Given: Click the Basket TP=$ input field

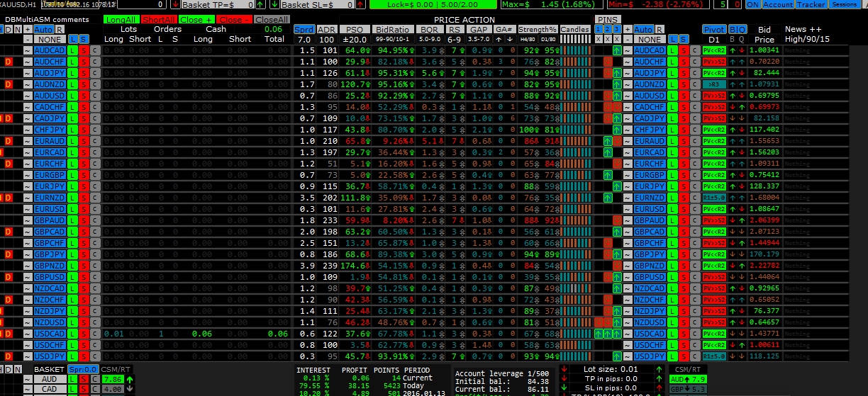Looking at the screenshot, I should (218, 4).
